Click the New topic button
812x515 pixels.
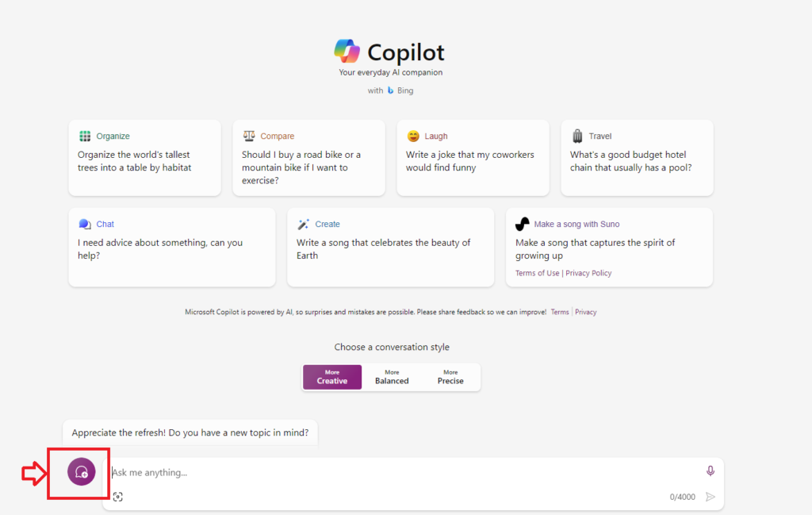(x=81, y=472)
